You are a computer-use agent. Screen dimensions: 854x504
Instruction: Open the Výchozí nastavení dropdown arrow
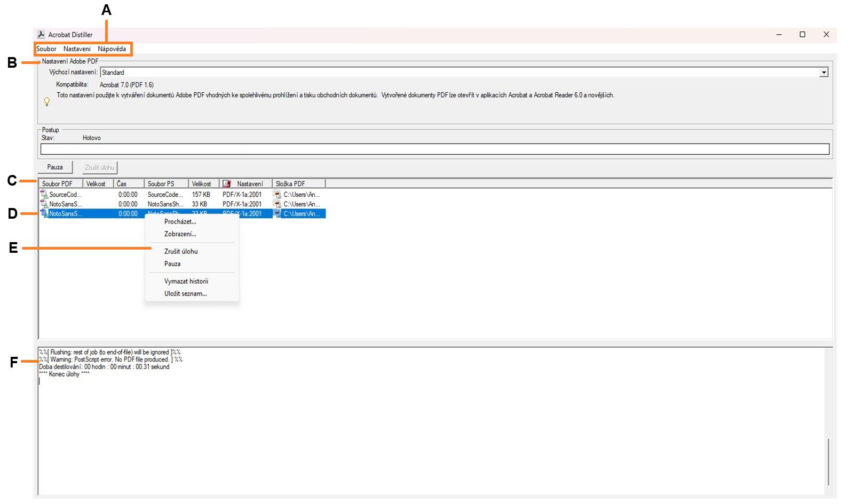coord(824,73)
